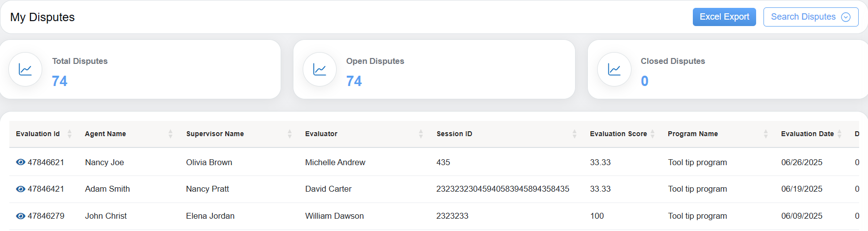Viewport: 868px width, 231px height.
Task: Select the Adam Smith row cell
Action: tap(107, 189)
